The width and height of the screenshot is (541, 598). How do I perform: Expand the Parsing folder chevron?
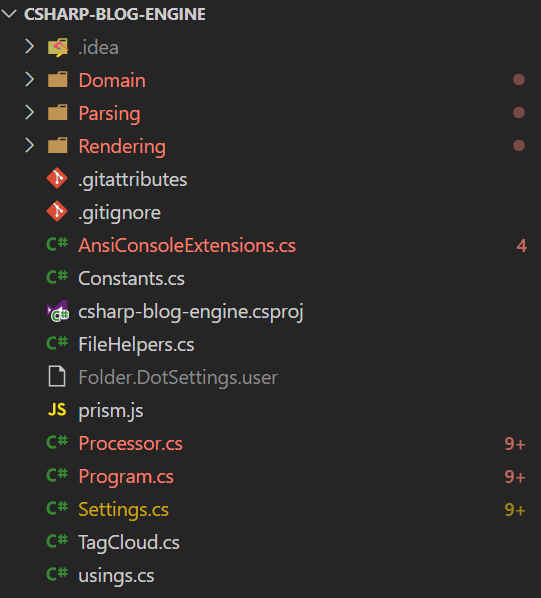pos(29,113)
